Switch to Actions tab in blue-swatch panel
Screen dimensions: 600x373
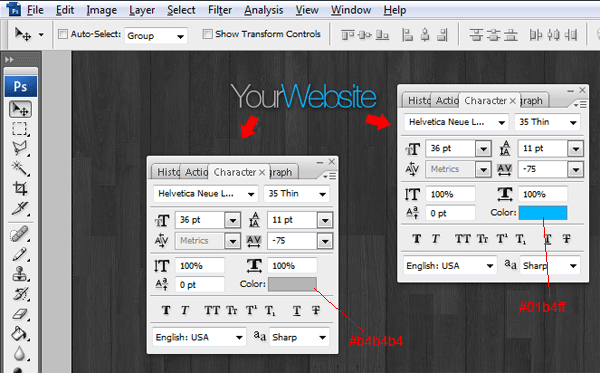click(x=447, y=101)
